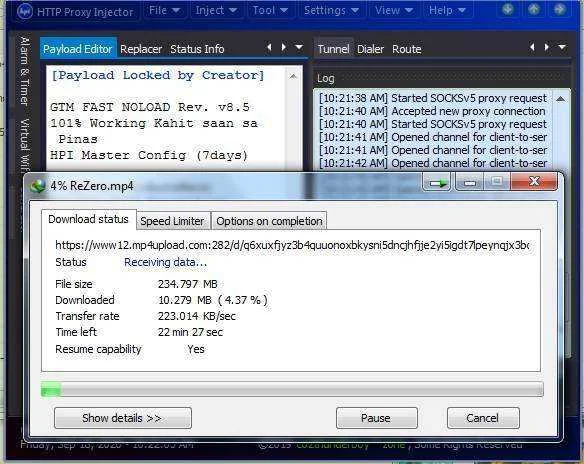This screenshot has width=584, height=464.
Task: Select the Download status tab
Action: [x=88, y=219]
